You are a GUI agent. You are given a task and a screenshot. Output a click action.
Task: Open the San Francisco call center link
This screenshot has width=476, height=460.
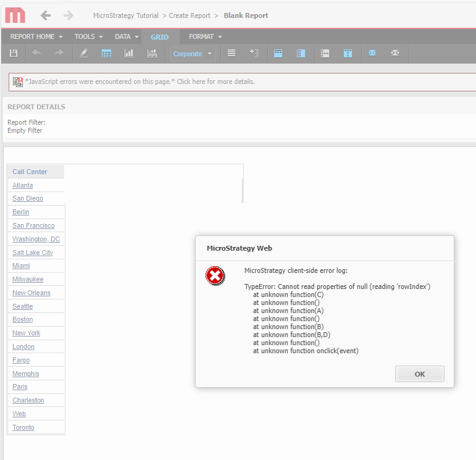[x=33, y=225]
